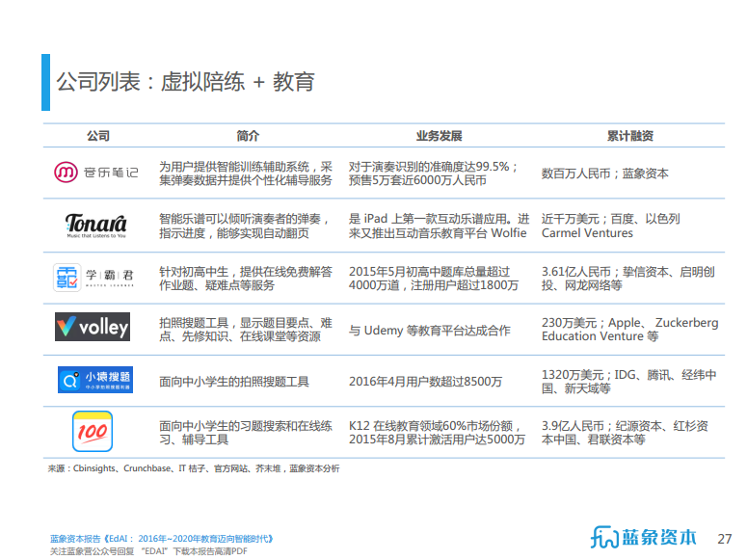747x560 pixels.
Task: Select volley description 拍照搜题工具，显示题目要点
Action: click(x=246, y=330)
